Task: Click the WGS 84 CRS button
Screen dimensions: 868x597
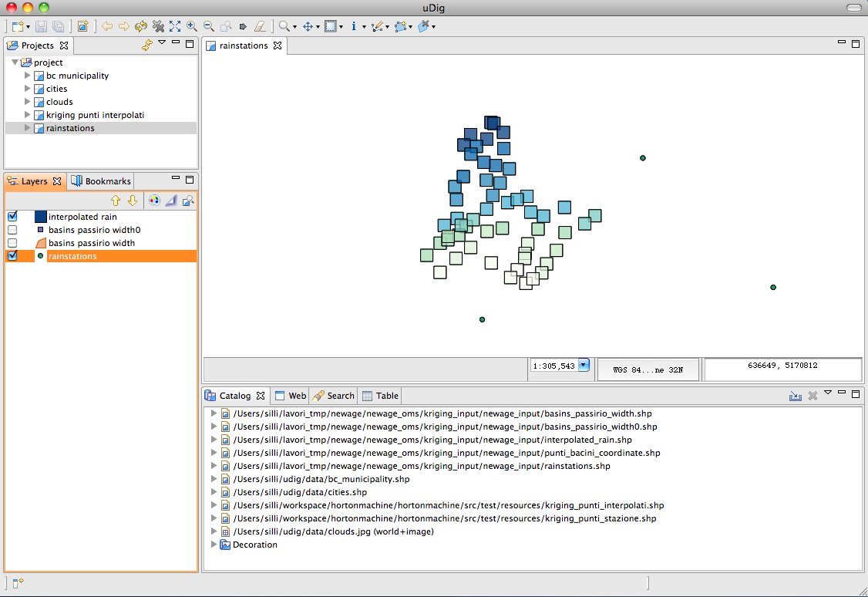Action: coord(648,369)
